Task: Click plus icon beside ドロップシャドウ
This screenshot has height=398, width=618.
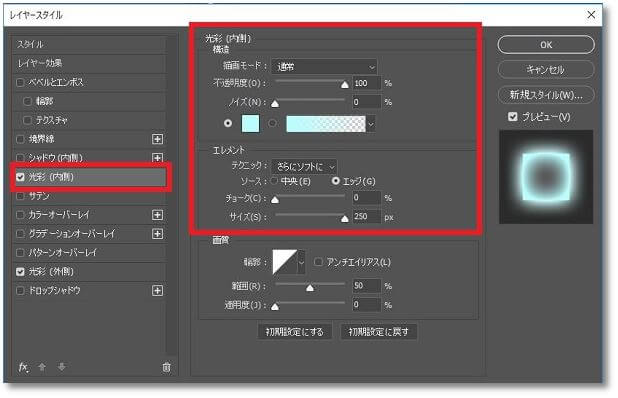Action: [157, 290]
